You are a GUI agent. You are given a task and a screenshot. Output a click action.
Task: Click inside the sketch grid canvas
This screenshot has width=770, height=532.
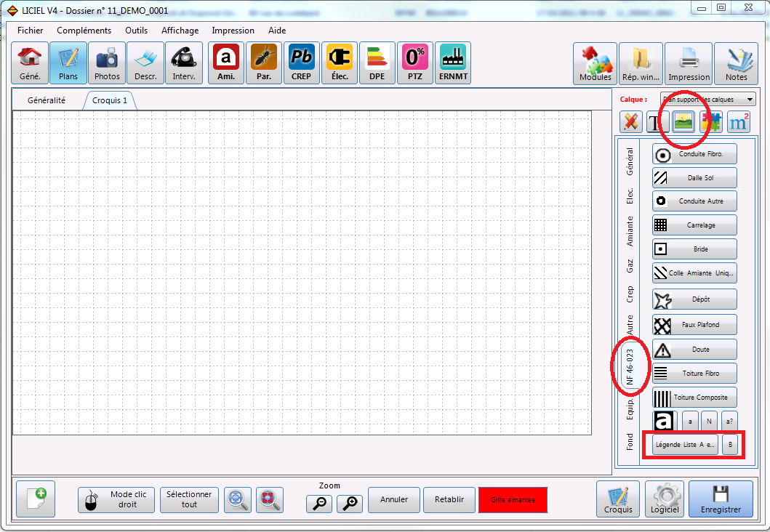pos(302,273)
